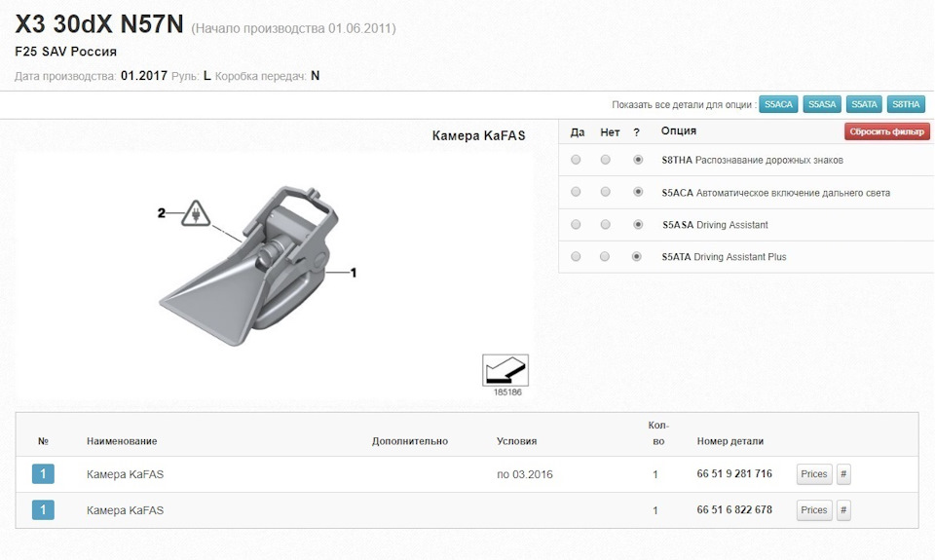This screenshot has height=560, width=935.
Task: Reset the filter with red Сбросить фильтр button
Action: coord(886,131)
